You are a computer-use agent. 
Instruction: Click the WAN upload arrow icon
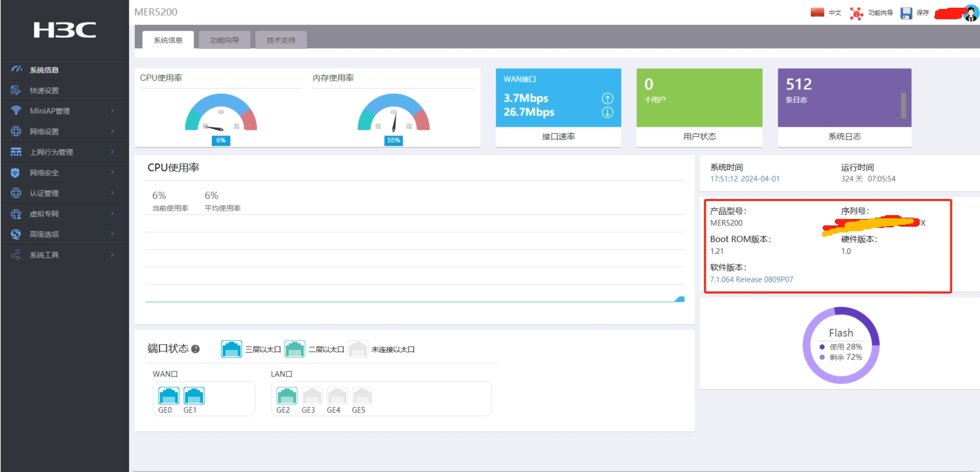(608, 99)
